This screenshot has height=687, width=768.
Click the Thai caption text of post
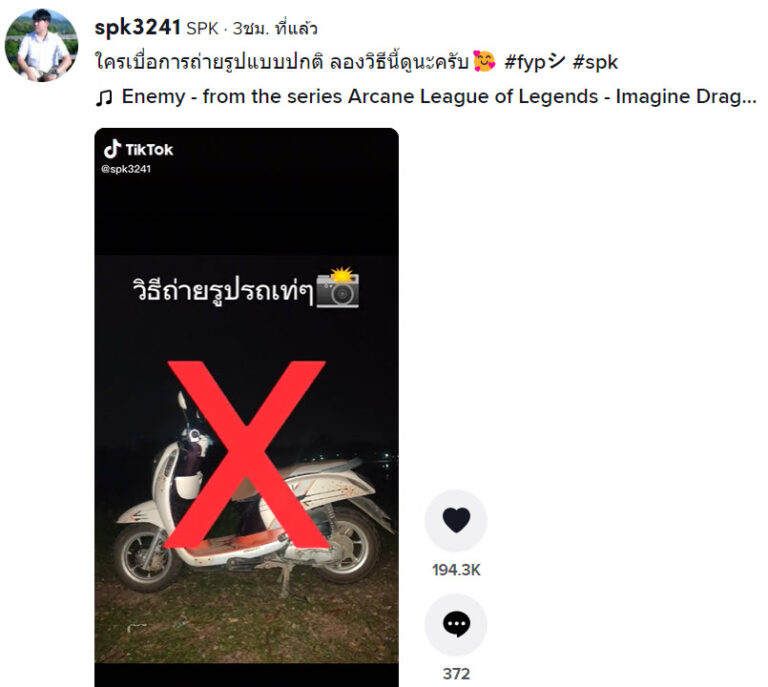(283, 62)
